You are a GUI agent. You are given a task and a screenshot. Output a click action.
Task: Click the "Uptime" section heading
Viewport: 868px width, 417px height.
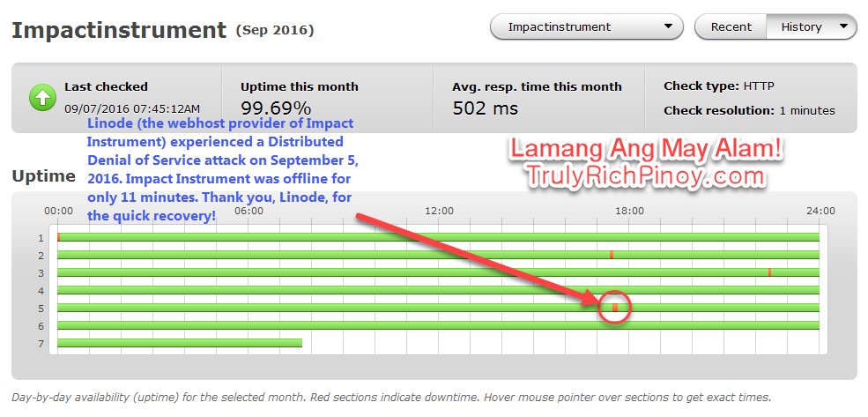click(44, 176)
